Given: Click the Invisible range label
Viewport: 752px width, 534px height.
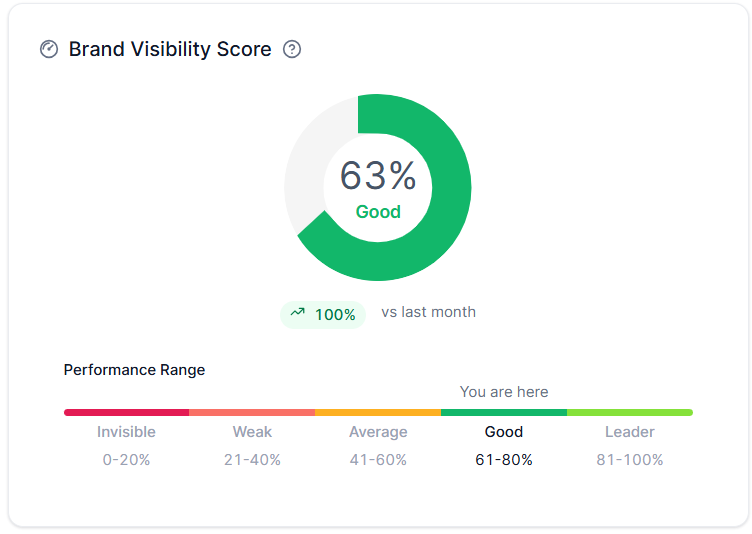Looking at the screenshot, I should (126, 432).
